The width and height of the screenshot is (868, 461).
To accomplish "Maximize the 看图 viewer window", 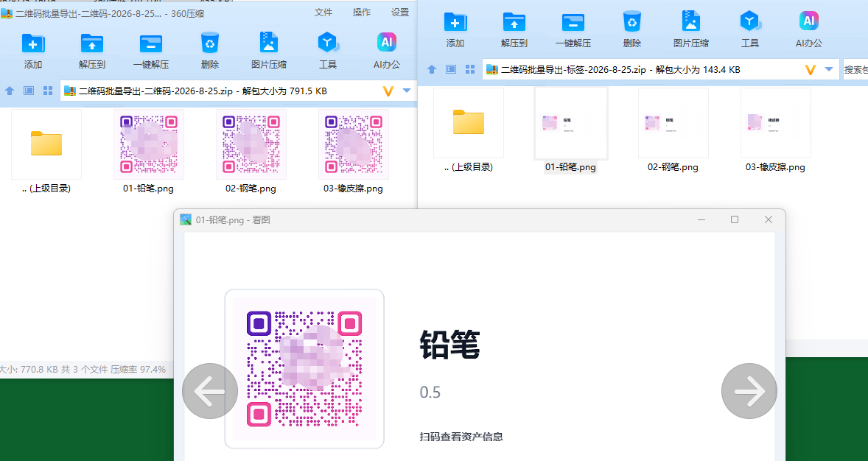I will pyautogui.click(x=735, y=219).
